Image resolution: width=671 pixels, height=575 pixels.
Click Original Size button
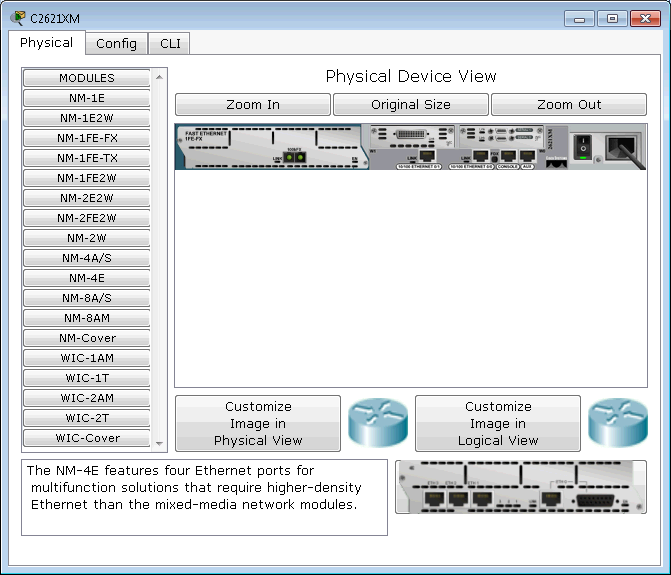(x=411, y=104)
